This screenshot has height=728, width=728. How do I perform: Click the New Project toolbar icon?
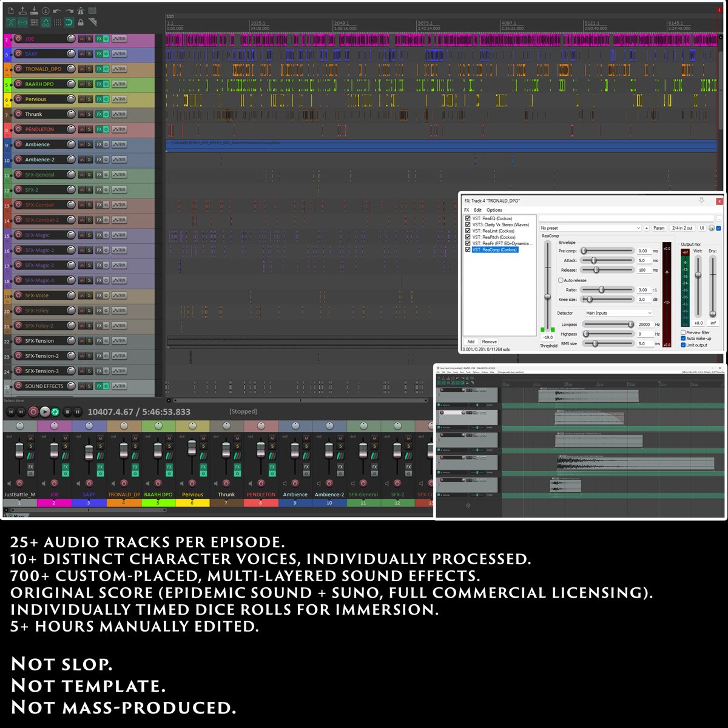coord(10,10)
